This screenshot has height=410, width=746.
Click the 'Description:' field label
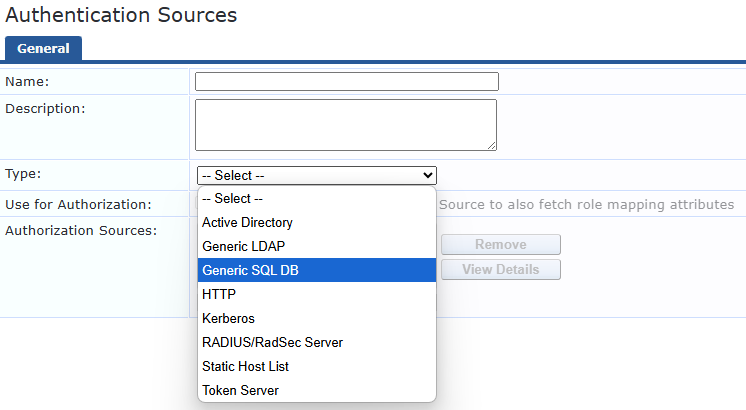[x=45, y=108]
